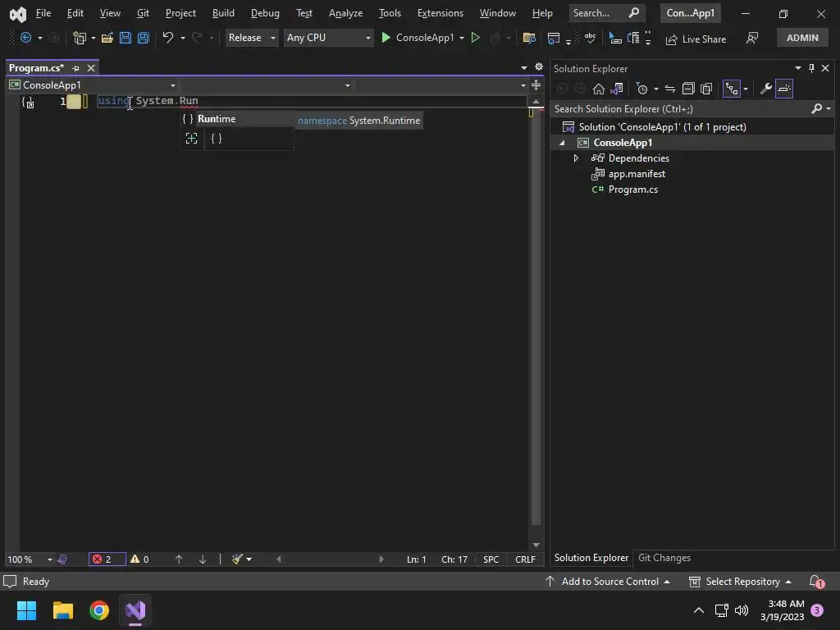This screenshot has height=630, width=840.
Task: Click the Live Share button
Action: click(696, 39)
